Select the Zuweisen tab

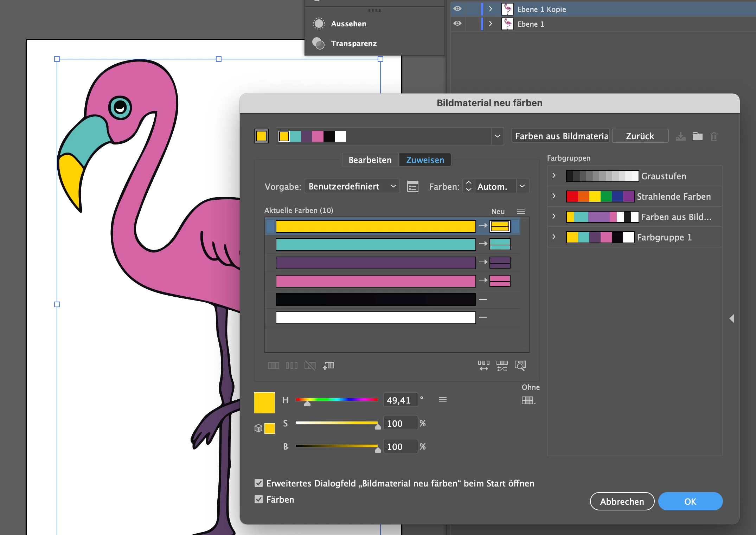coord(425,160)
